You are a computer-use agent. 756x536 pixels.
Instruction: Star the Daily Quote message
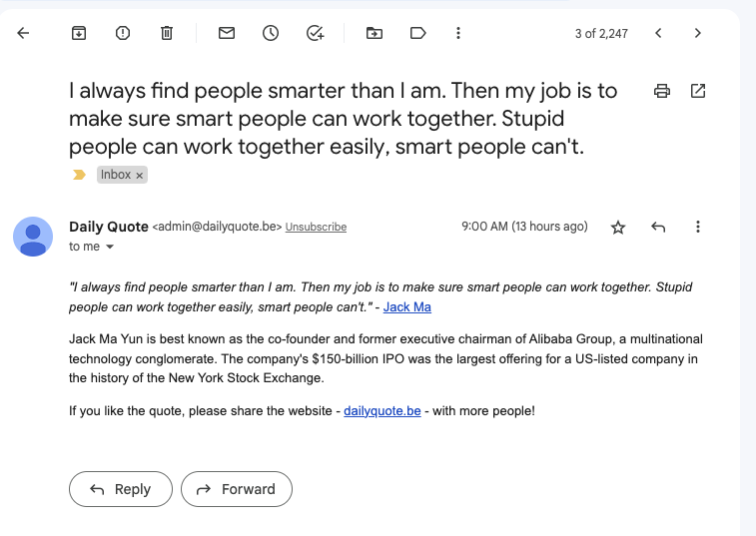(x=618, y=227)
